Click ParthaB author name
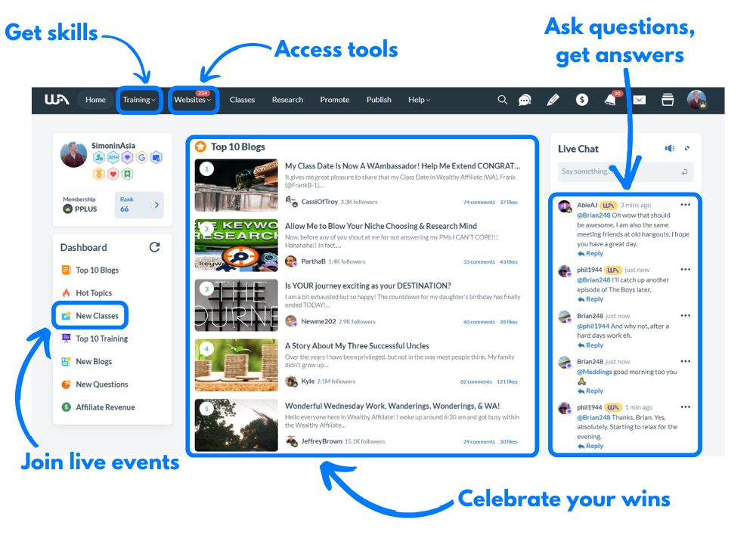This screenshot has height=544, width=756. pyautogui.click(x=314, y=261)
